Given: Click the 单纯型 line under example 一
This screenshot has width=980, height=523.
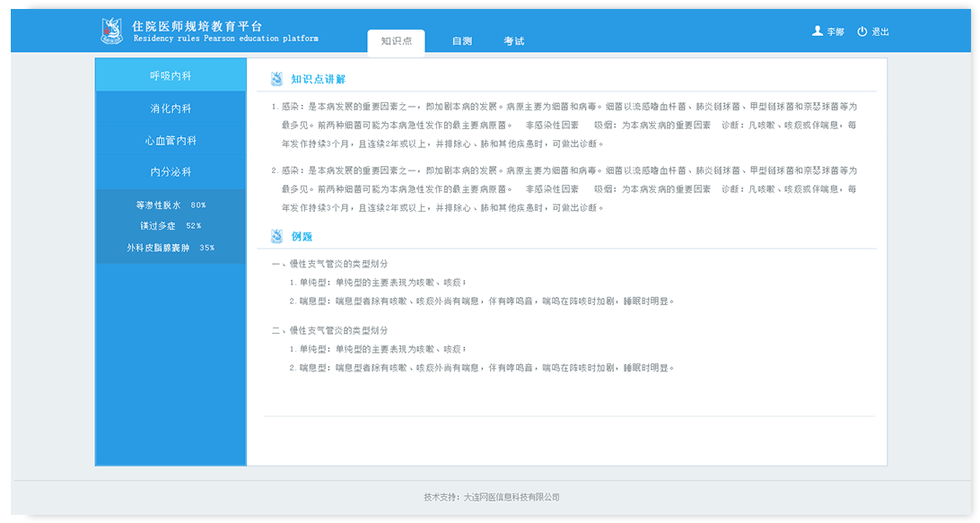Looking at the screenshot, I should click(378, 283).
